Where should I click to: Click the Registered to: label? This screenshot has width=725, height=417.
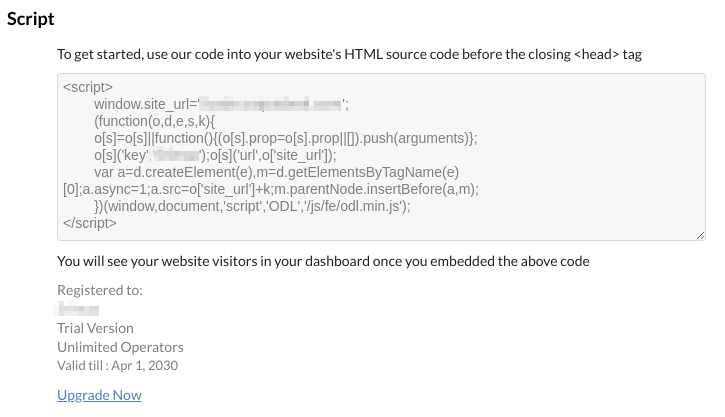click(100, 290)
